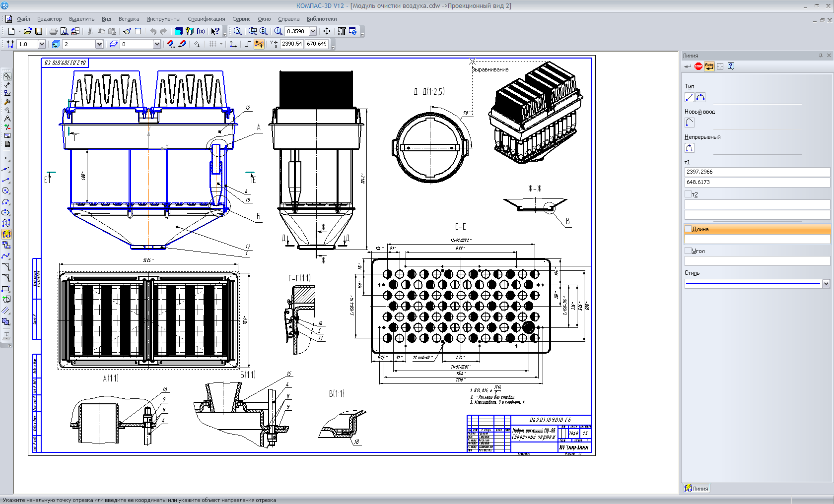This screenshot has width=834, height=504.
Task: Check the Длина checkbox
Action: pyautogui.click(x=688, y=229)
